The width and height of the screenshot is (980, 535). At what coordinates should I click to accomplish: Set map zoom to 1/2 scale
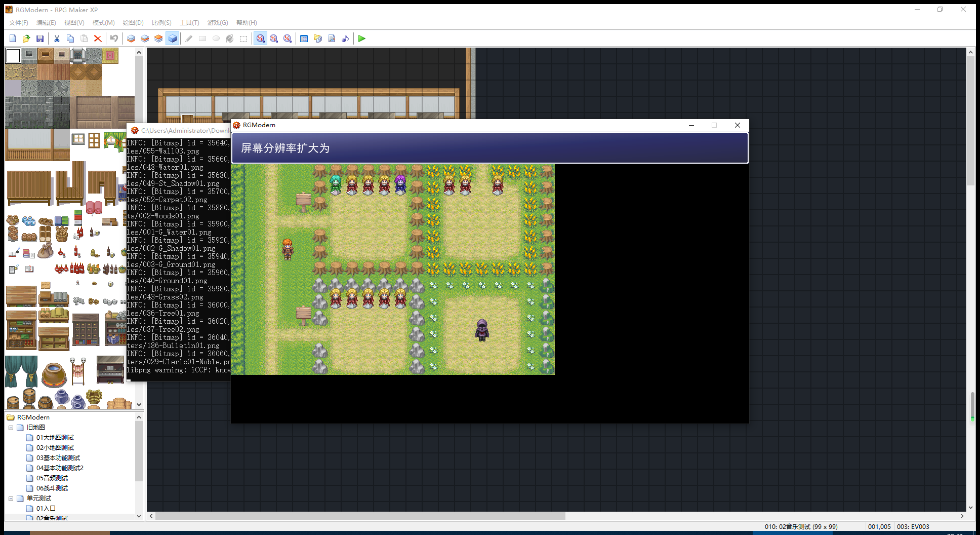(274, 39)
